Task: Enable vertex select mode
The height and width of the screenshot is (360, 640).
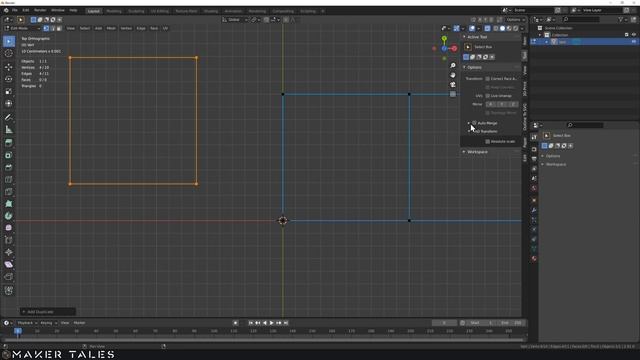Action: tap(46, 28)
